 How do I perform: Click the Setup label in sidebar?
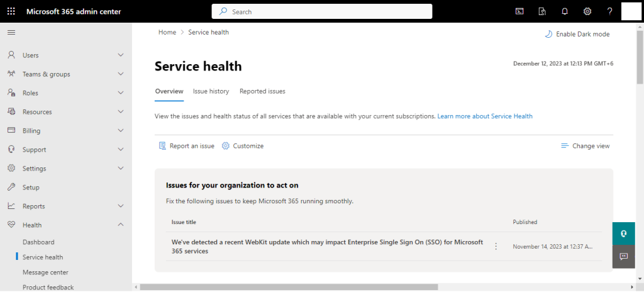pos(31,187)
